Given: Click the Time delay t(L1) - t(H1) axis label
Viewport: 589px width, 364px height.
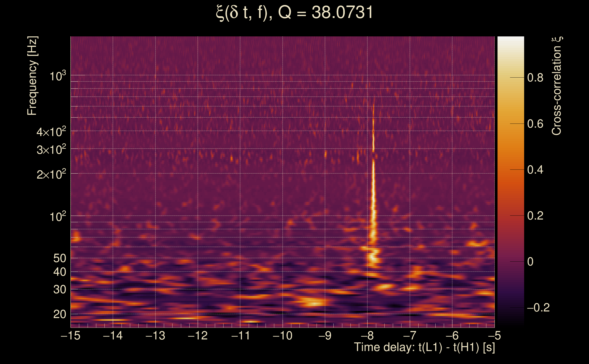Looking at the screenshot, I should point(424,347).
